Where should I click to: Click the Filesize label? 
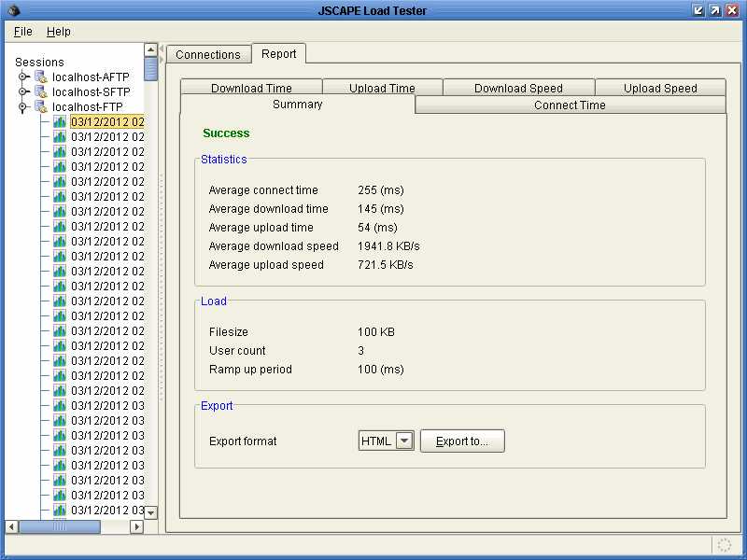pos(229,331)
